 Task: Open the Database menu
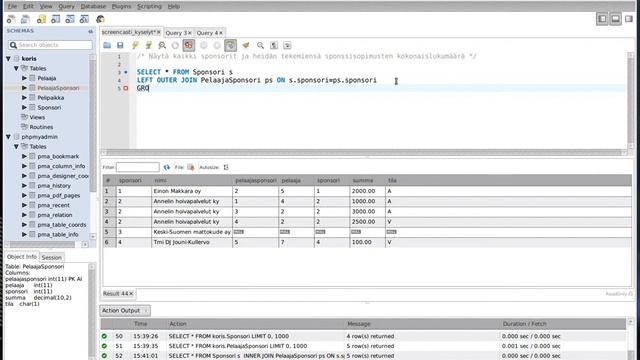[x=93, y=7]
